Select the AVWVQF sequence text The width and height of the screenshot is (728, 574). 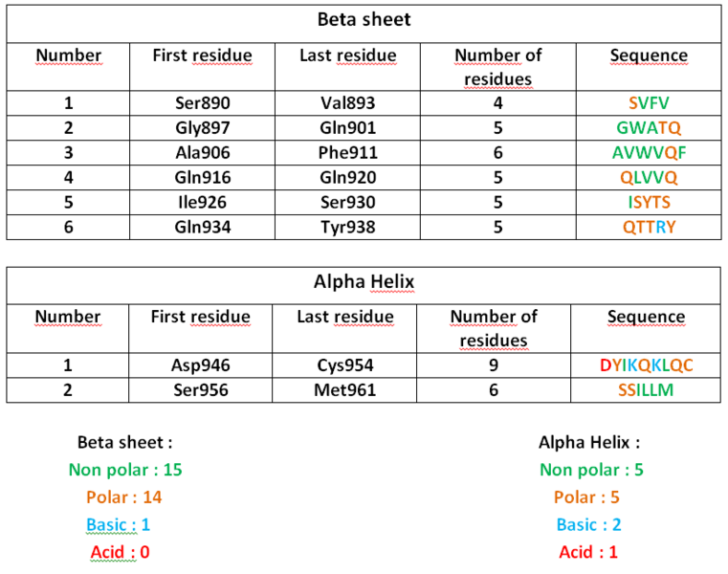click(x=648, y=152)
